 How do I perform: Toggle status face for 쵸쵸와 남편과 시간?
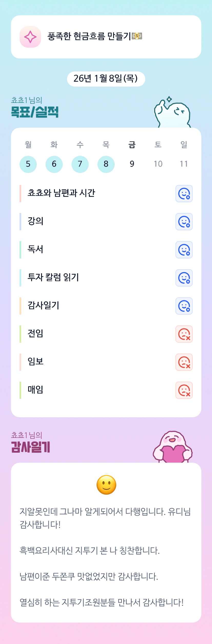[184, 194]
